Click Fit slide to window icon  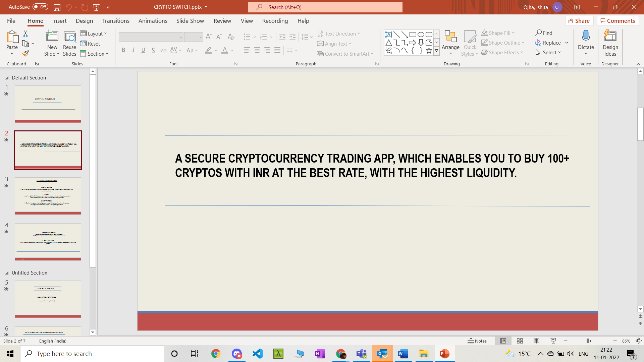tap(639, 341)
